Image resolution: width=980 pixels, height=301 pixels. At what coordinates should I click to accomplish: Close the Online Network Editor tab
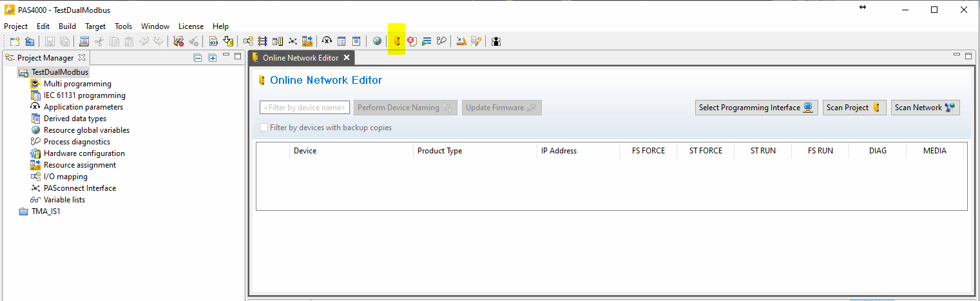pyautogui.click(x=346, y=58)
